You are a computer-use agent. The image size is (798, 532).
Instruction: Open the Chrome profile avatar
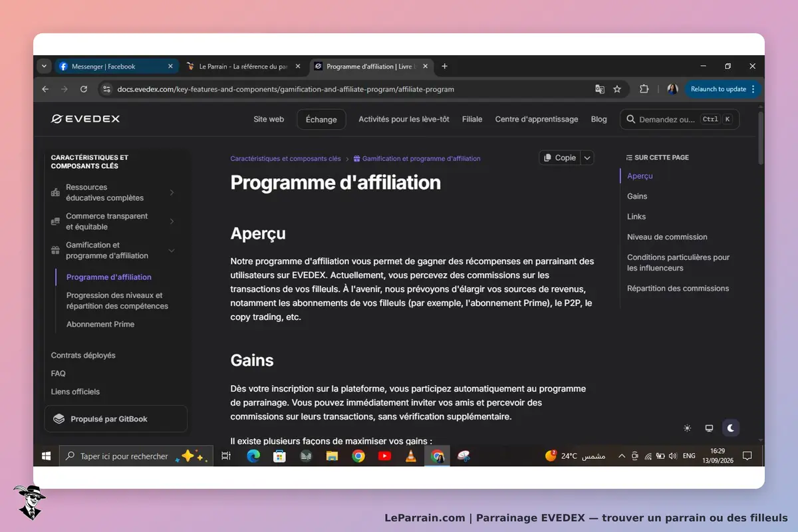click(x=672, y=89)
